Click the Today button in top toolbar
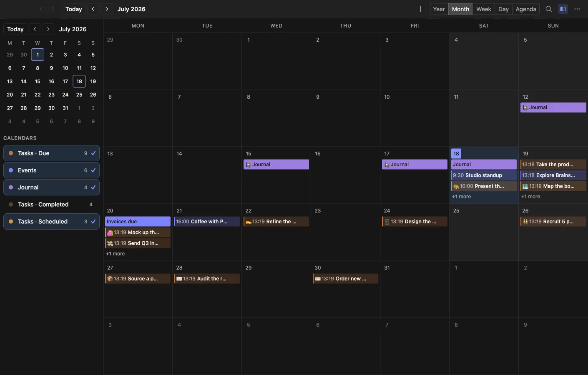The width and height of the screenshot is (588, 375). coord(74,9)
